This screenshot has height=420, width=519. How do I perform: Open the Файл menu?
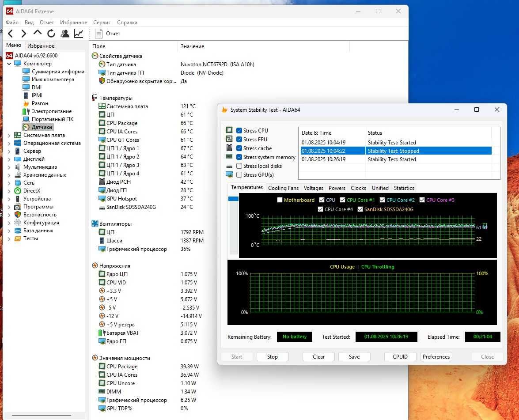click(12, 23)
